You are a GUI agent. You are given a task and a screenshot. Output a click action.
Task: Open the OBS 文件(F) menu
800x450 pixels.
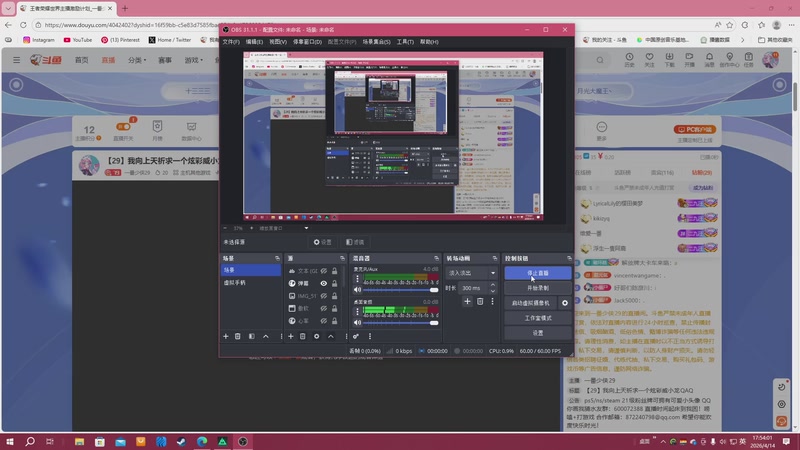[x=231, y=42]
